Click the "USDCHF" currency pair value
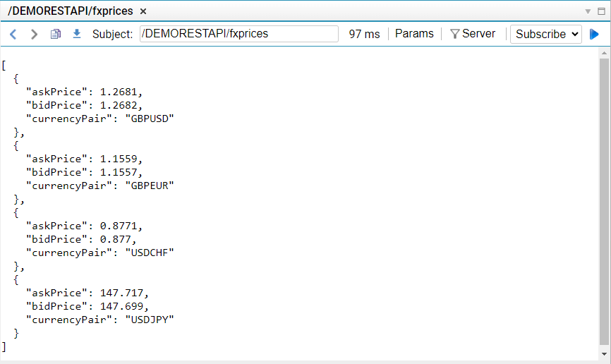The image size is (611, 364). [150, 253]
